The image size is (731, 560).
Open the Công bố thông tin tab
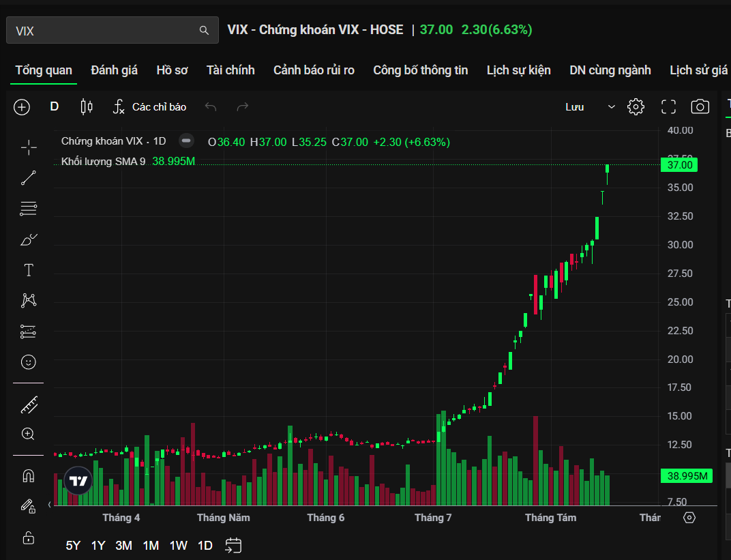click(421, 70)
